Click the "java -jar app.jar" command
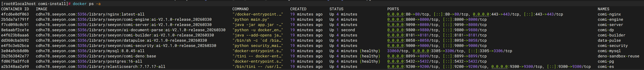 (x=258, y=25)
